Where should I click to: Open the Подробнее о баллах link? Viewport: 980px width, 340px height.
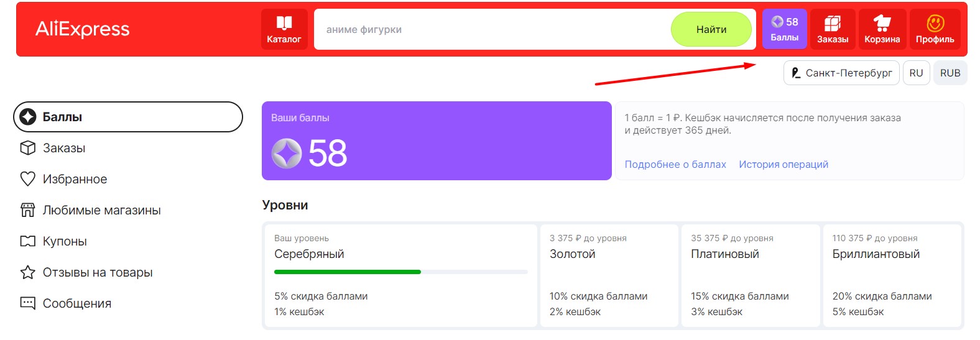[x=675, y=164]
